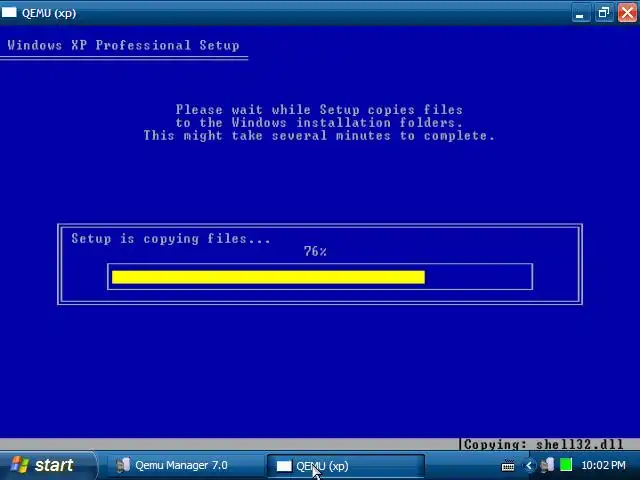640x480 pixels.
Task: Click the 76% progress label
Action: point(315,251)
